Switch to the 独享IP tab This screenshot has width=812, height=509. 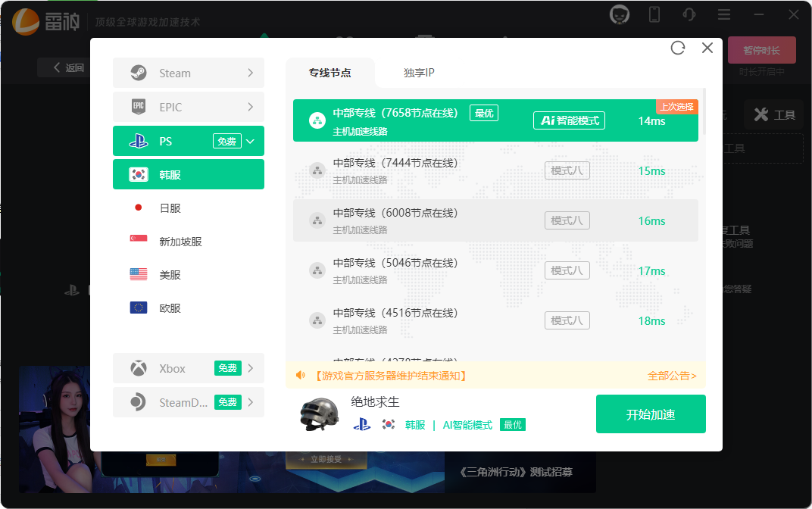[x=419, y=73]
